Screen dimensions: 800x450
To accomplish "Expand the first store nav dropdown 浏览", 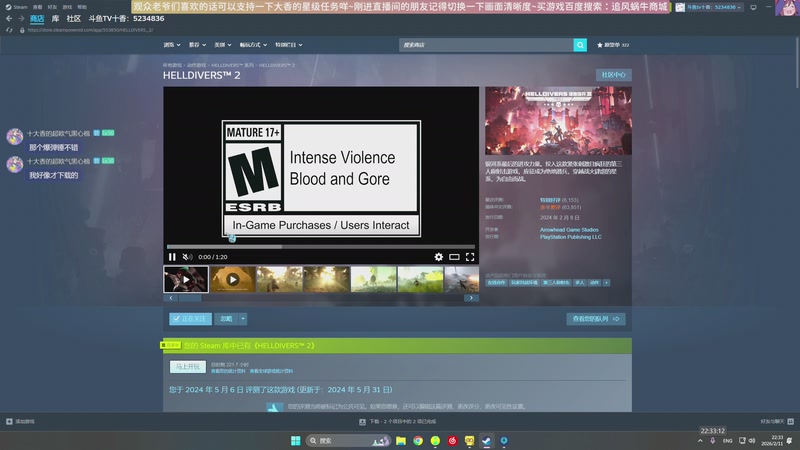I will click(171, 45).
